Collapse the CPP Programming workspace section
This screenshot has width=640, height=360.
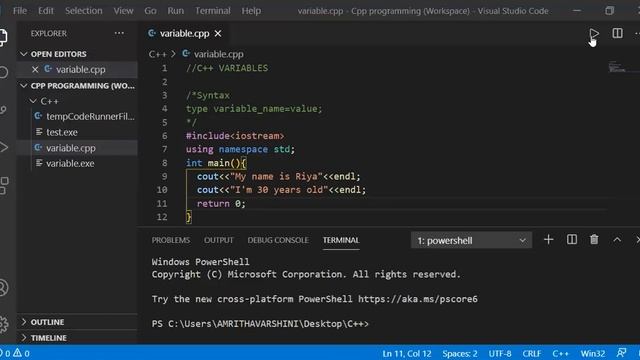coord(77,86)
